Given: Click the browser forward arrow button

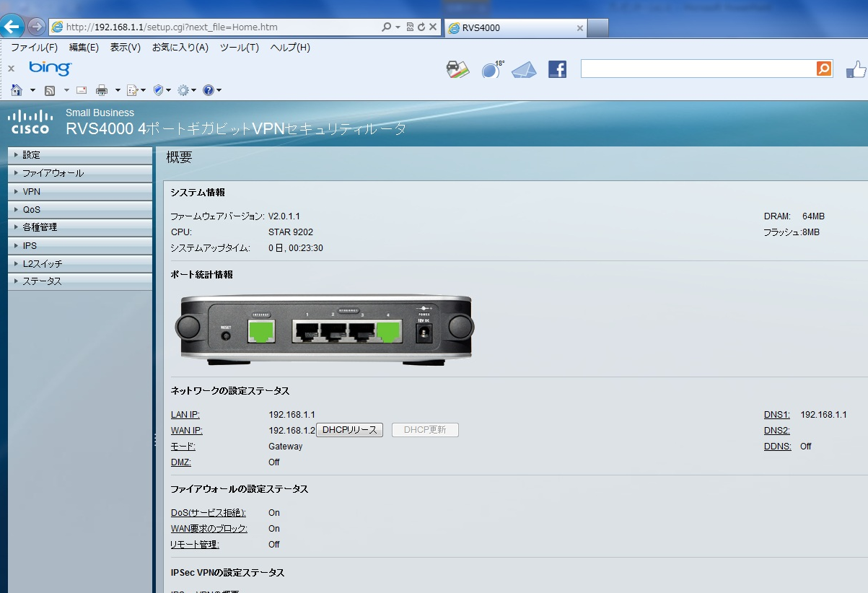Looking at the screenshot, I should click(x=36, y=27).
